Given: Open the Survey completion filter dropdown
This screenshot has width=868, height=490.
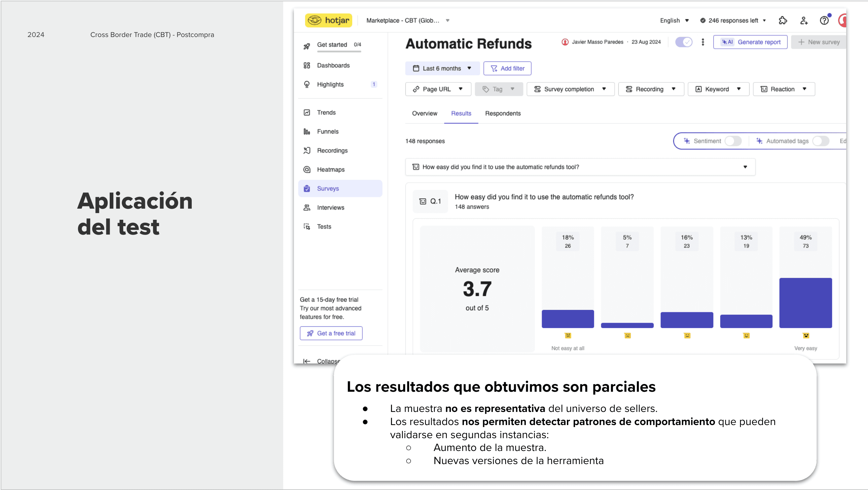Looking at the screenshot, I should pos(570,89).
